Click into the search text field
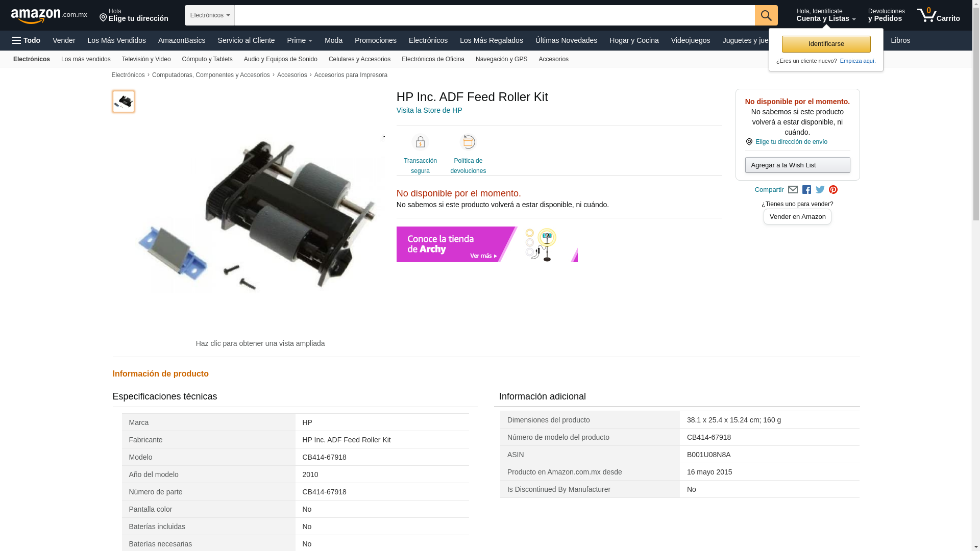 pyautogui.click(x=495, y=15)
